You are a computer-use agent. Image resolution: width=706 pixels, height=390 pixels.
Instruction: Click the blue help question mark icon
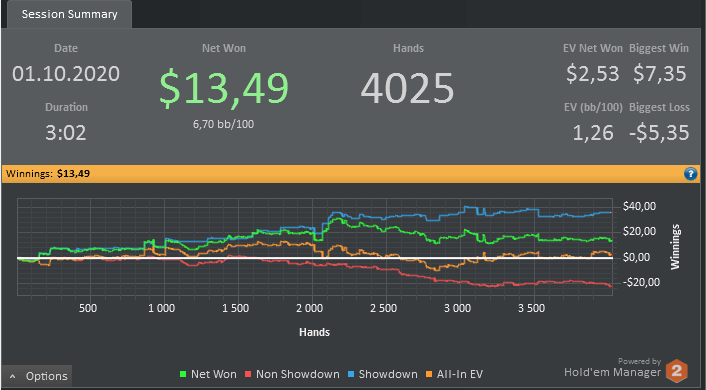(690, 173)
